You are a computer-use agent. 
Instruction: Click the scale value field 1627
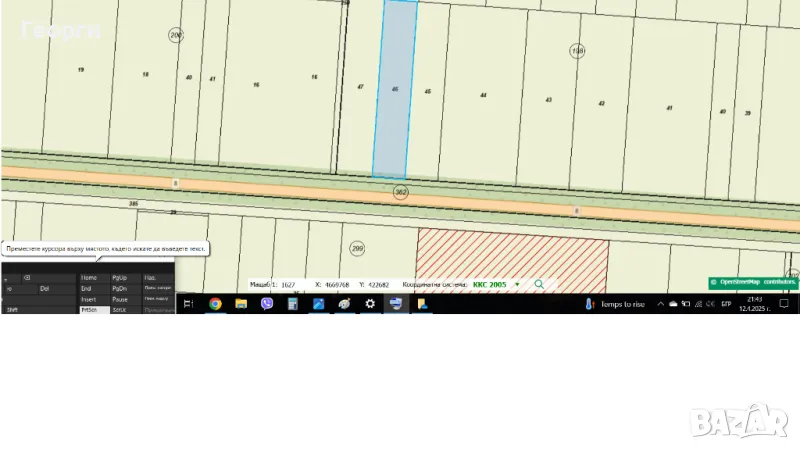click(288, 284)
